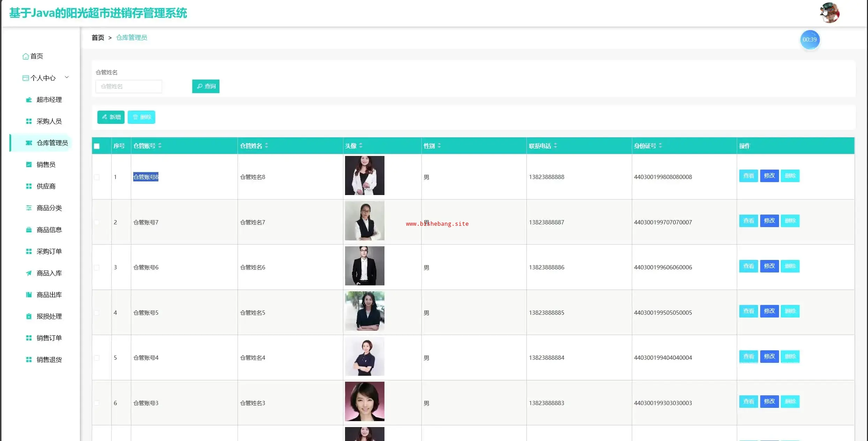Click the 查询 search button
The width and height of the screenshot is (868, 441).
coord(206,86)
